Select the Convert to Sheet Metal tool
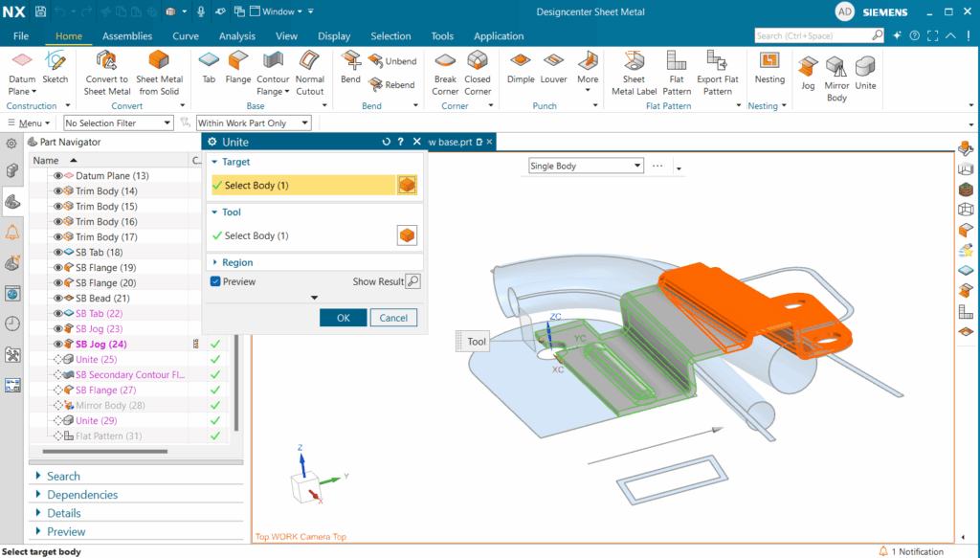The height and width of the screenshot is (558, 980). 106,72
